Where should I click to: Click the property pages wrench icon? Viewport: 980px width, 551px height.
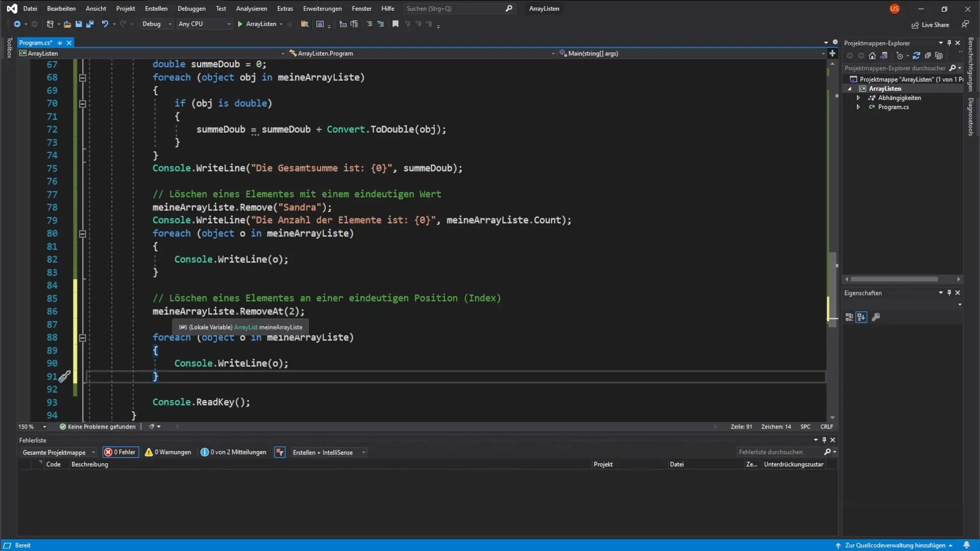876,317
